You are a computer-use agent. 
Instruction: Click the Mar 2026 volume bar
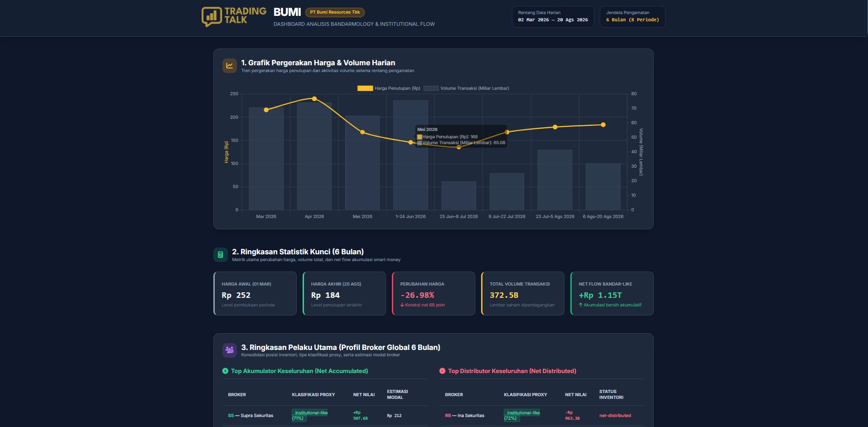tap(266, 159)
